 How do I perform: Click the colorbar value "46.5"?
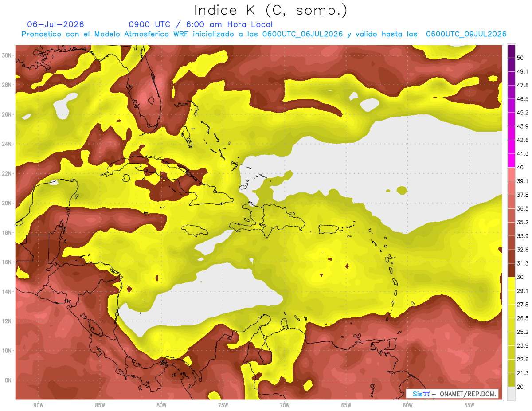point(523,99)
